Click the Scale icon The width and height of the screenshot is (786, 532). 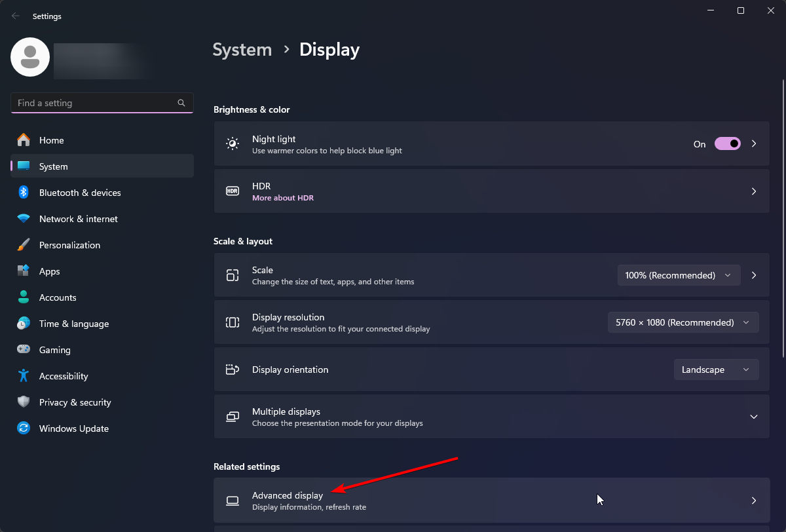point(233,275)
